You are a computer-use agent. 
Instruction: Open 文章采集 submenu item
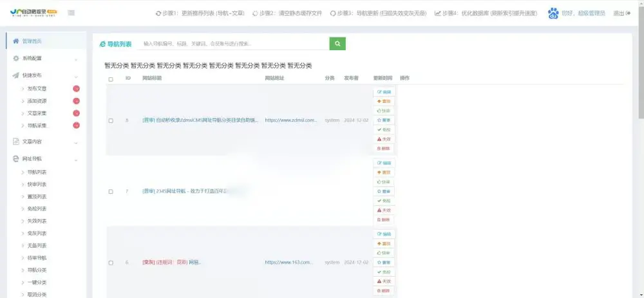click(x=37, y=113)
